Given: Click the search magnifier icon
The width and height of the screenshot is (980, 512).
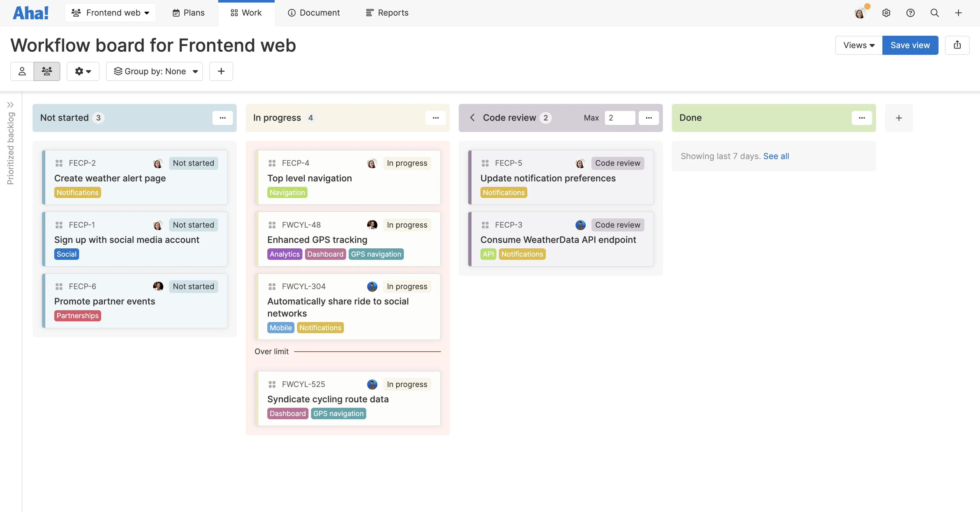Looking at the screenshot, I should pyautogui.click(x=934, y=13).
